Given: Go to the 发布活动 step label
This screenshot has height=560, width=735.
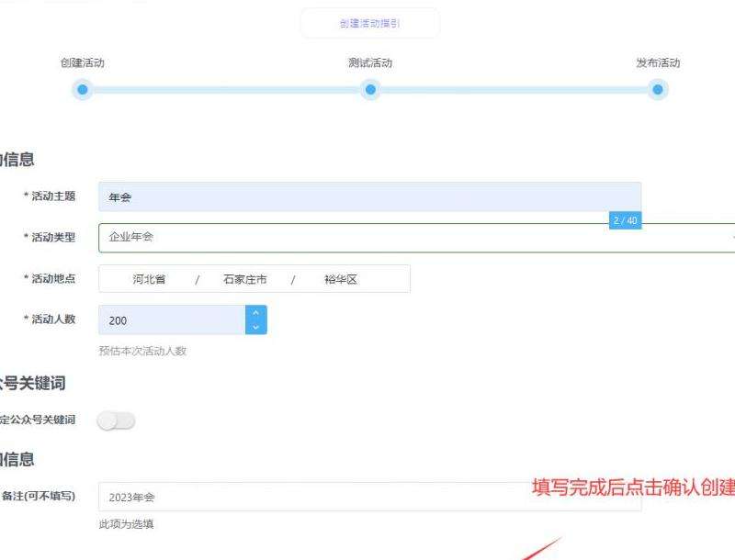Looking at the screenshot, I should (658, 63).
